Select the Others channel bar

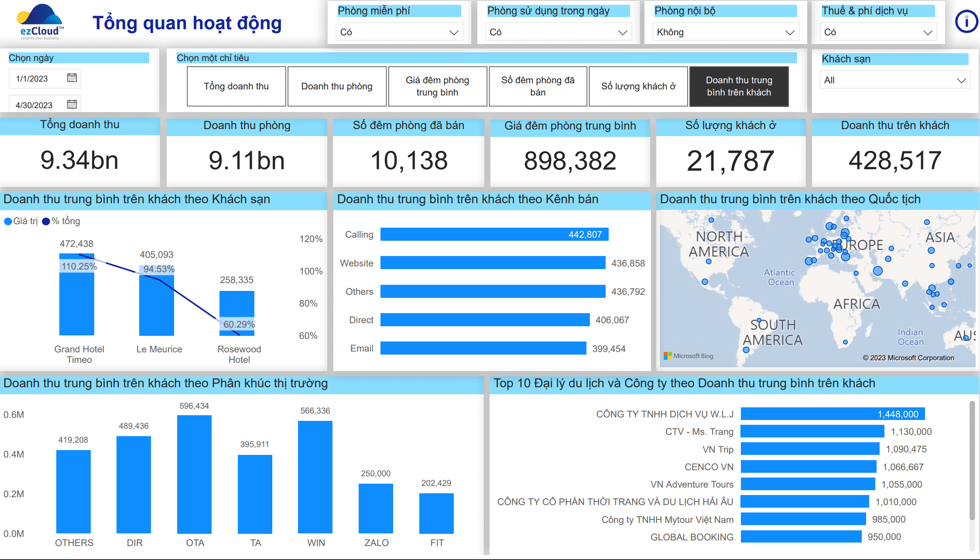pos(493,291)
